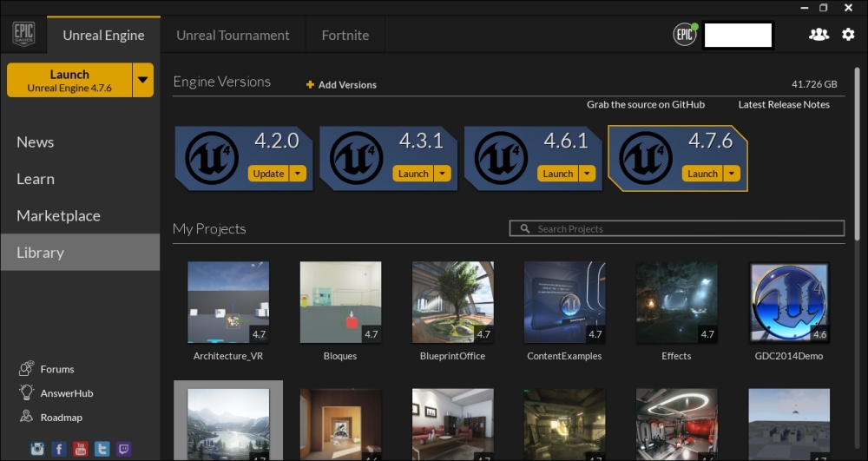Click Update on engine version 4.2.0
Screen dimensions: 868x461
(x=268, y=174)
